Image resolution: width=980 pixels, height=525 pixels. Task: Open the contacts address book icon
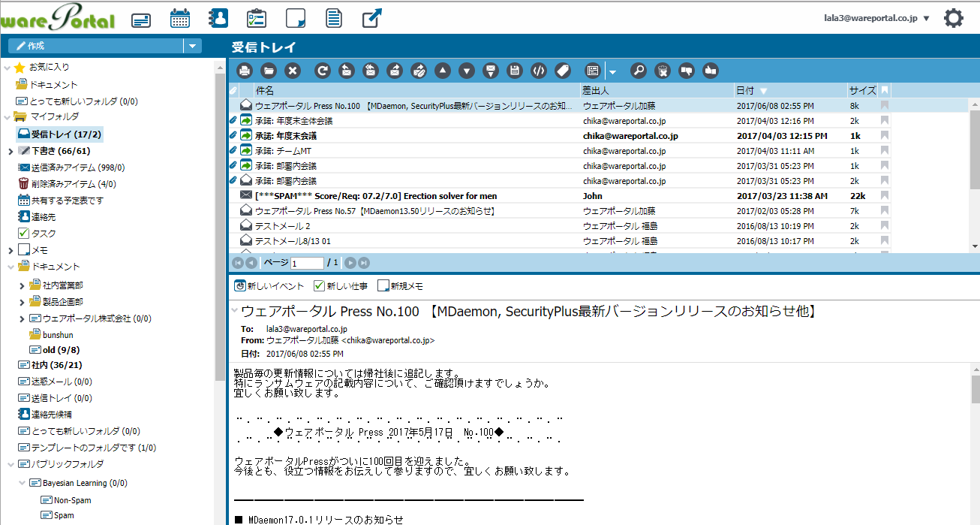pyautogui.click(x=218, y=19)
